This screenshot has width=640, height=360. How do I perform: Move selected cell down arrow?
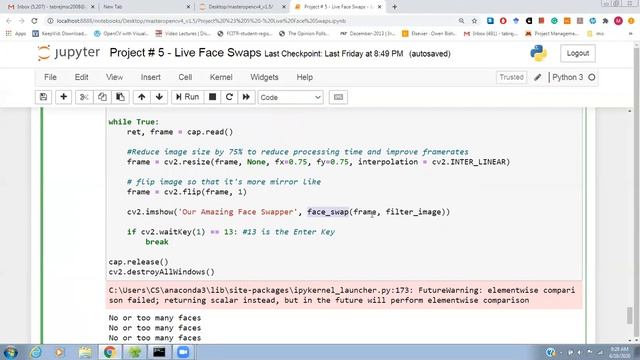(159, 97)
